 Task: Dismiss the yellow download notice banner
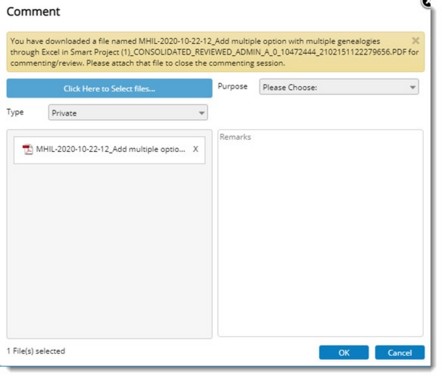click(415, 41)
